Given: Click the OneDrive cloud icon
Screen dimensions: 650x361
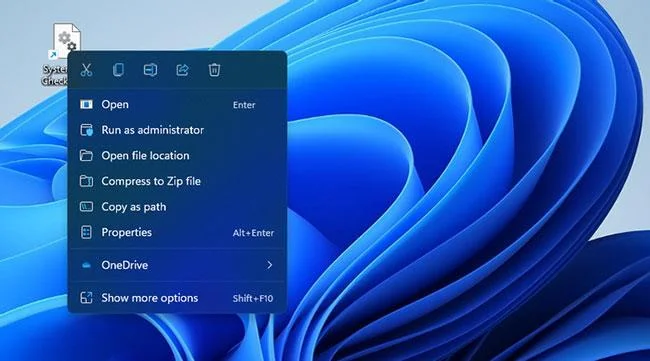Looking at the screenshot, I should tap(86, 265).
